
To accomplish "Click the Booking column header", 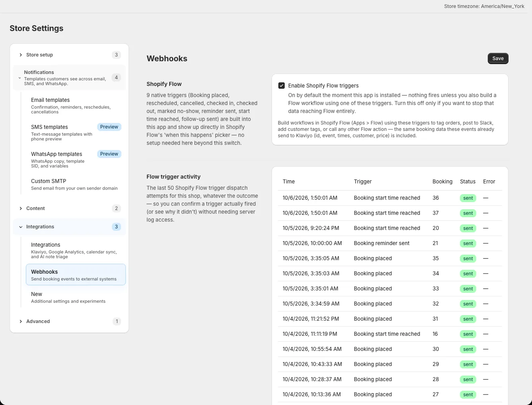I will (x=442, y=181).
